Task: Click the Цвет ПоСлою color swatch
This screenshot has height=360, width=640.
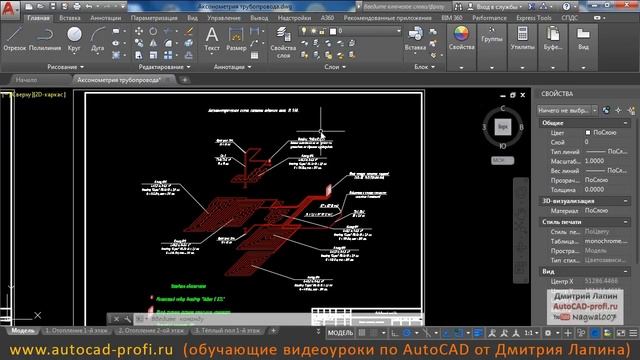Action: 588,133
